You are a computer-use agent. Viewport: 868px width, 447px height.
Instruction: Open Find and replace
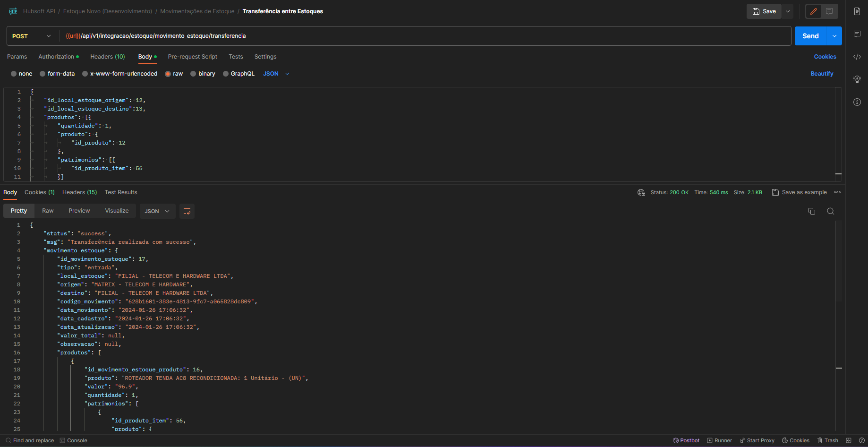[30, 440]
